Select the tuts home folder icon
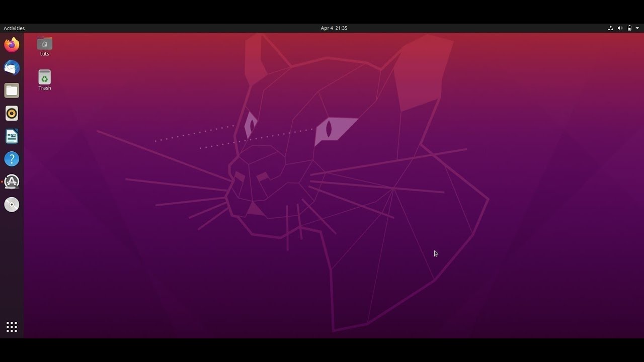 [44, 43]
